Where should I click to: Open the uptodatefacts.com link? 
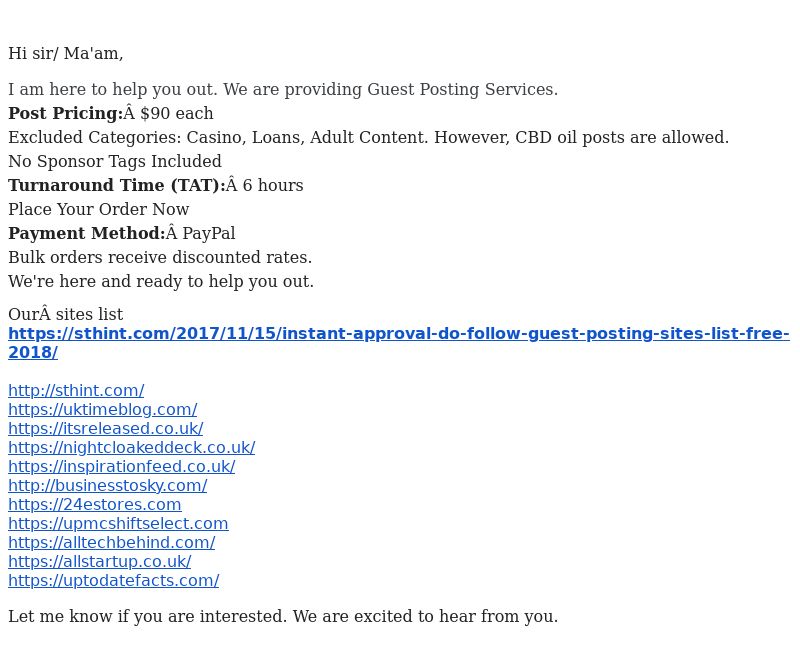tap(114, 581)
